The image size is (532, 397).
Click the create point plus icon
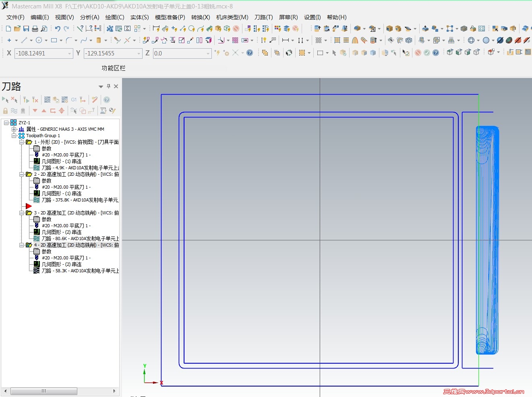pos(9,40)
